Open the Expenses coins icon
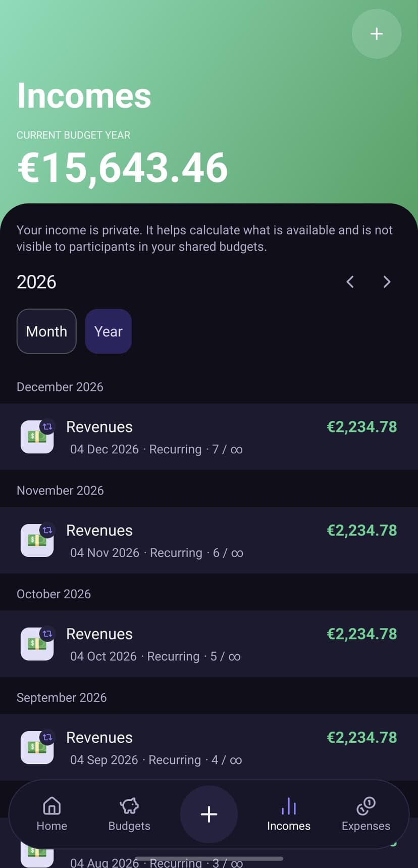Screen dimensions: 418x868 [366, 806]
